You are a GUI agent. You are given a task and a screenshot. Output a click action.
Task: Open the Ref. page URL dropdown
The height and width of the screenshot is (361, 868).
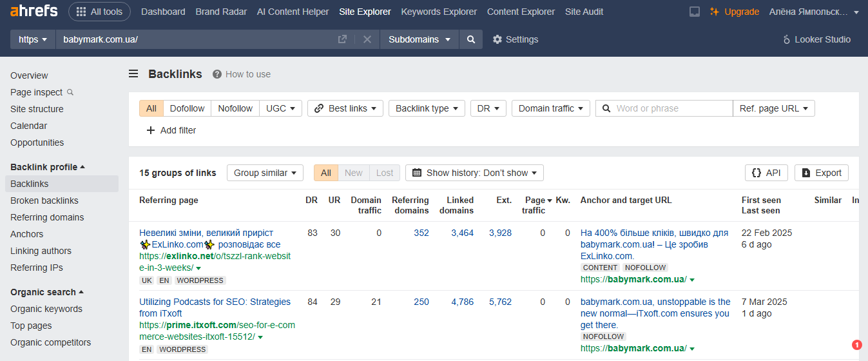[x=774, y=108]
